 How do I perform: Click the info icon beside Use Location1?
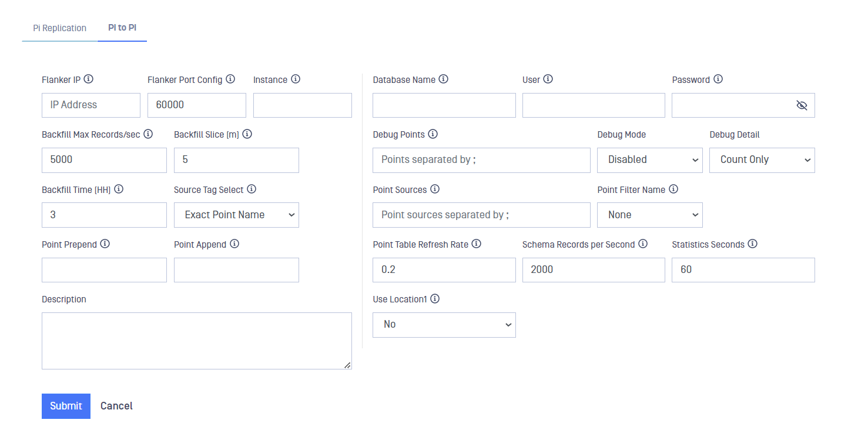pos(435,299)
